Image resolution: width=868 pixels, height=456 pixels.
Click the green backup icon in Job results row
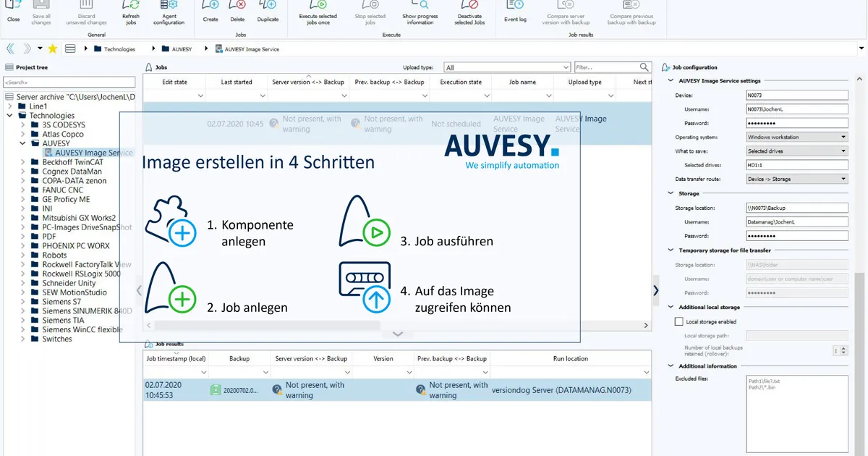215,390
